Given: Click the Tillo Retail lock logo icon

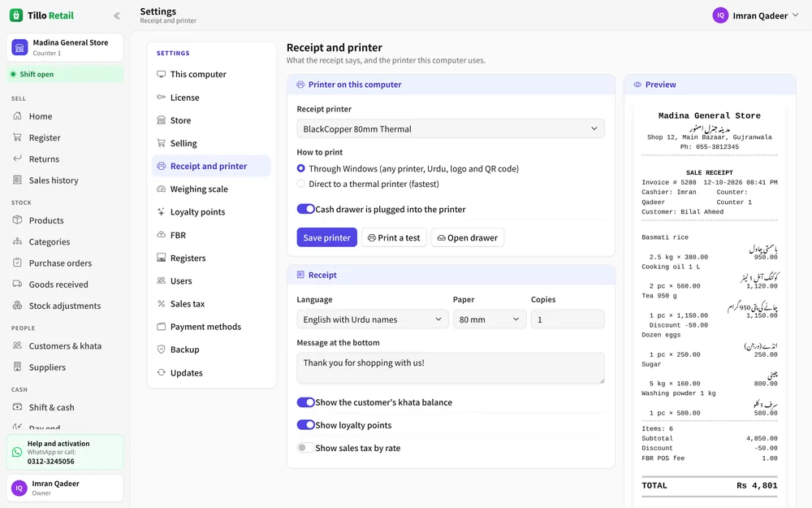Looking at the screenshot, I should 16,15.
